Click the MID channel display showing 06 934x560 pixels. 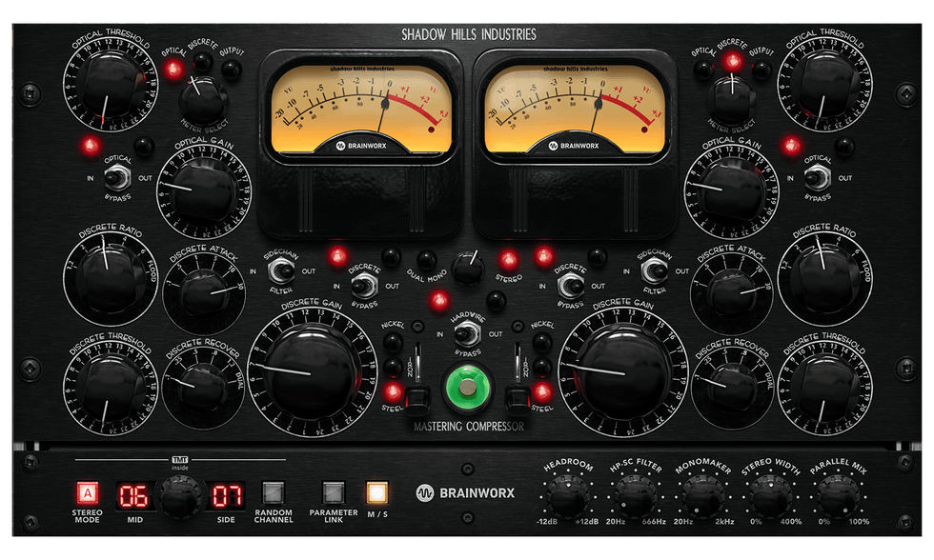(134, 496)
